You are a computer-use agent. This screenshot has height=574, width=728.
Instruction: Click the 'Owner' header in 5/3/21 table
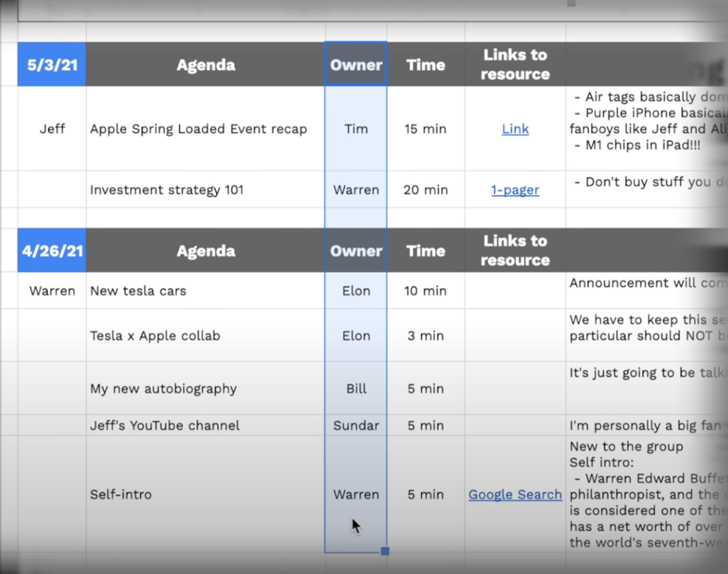pos(356,64)
